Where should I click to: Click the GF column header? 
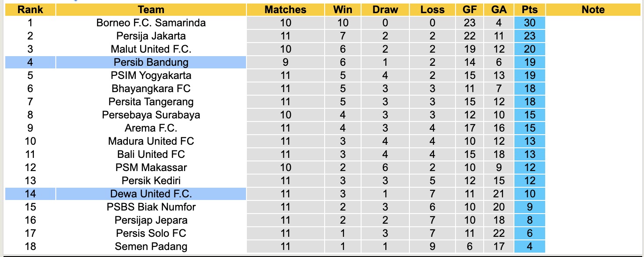tap(470, 10)
